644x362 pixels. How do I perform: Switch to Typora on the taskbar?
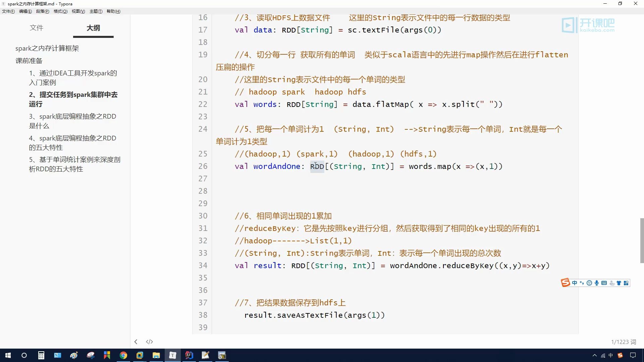[173, 355]
